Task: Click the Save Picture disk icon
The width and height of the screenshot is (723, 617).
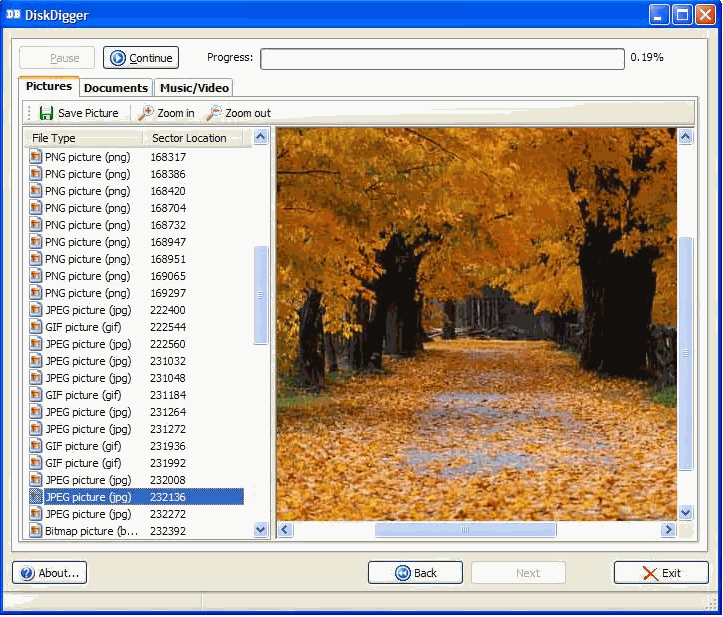Action: coord(46,113)
